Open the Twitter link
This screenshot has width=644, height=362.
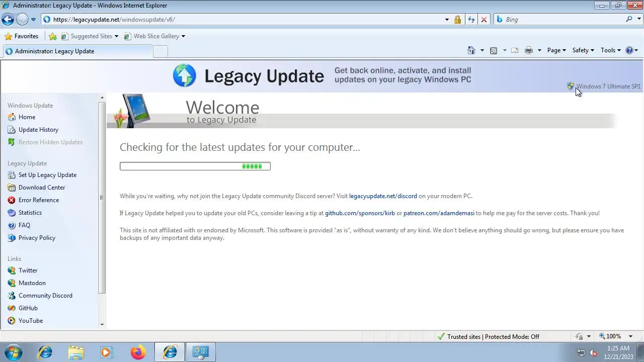click(28, 270)
